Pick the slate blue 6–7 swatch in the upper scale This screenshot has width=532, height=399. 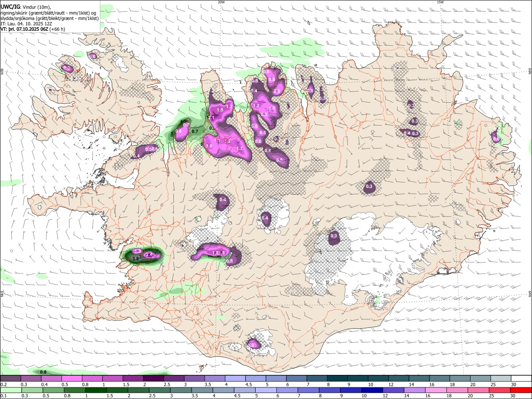296,378
